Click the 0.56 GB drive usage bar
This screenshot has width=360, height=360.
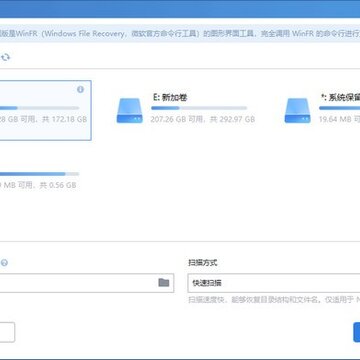tap(39, 174)
